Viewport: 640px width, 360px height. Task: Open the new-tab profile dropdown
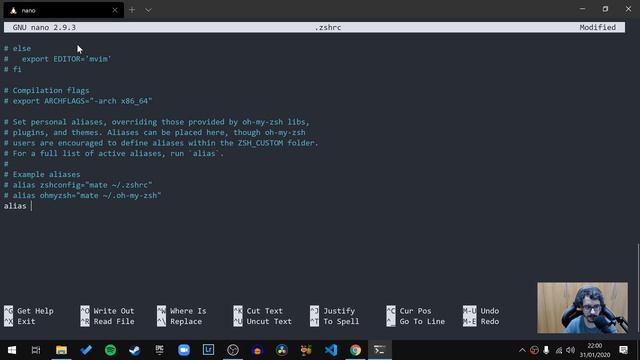click(148, 10)
